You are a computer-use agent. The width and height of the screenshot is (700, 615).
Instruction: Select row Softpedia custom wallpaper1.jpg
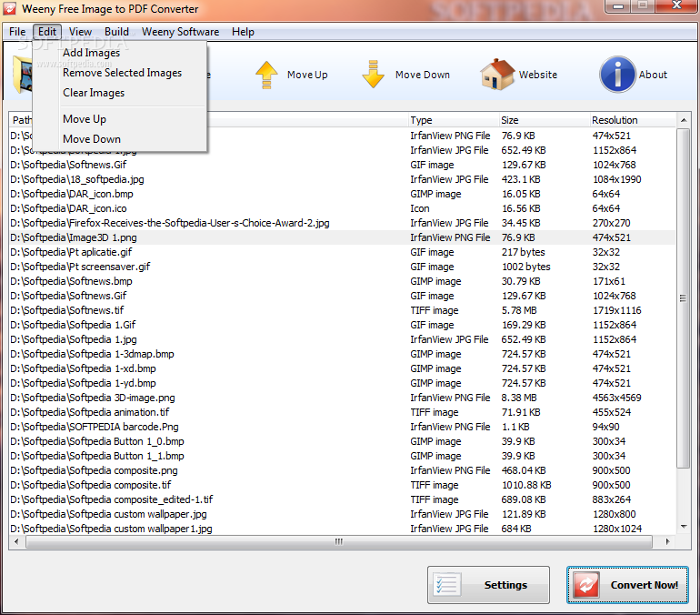[x=343, y=529]
